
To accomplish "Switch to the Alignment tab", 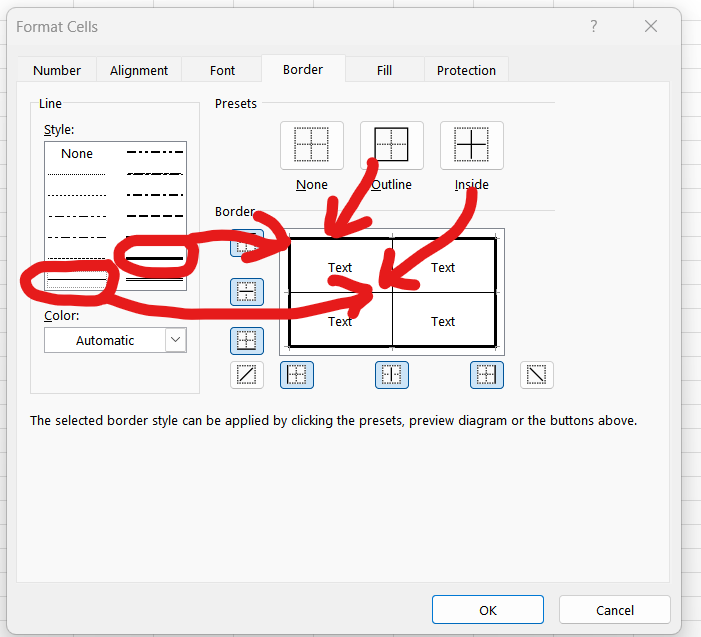I will click(139, 70).
